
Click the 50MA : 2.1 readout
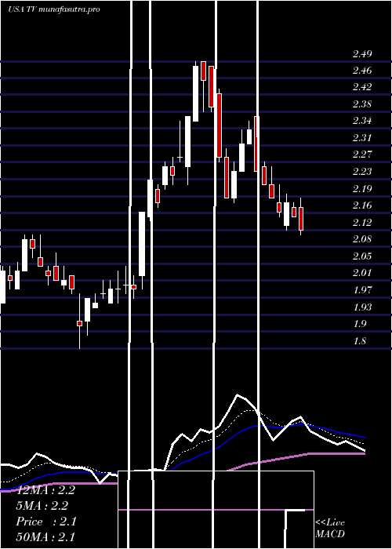pos(45,537)
